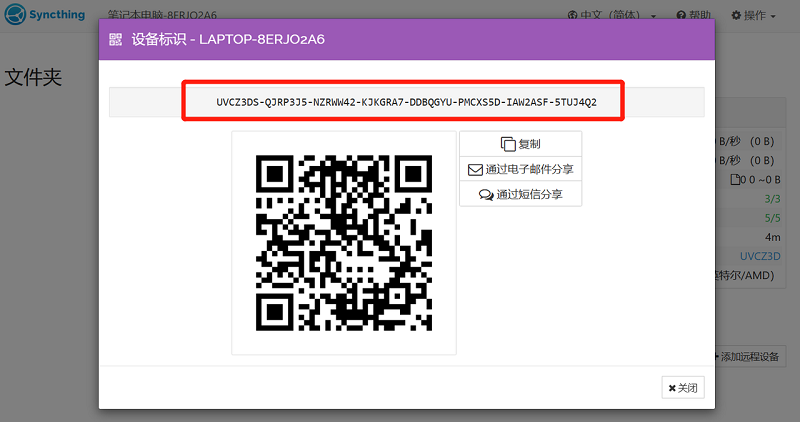
Task: Copy device ID with 复制 button
Action: pyautogui.click(x=520, y=144)
